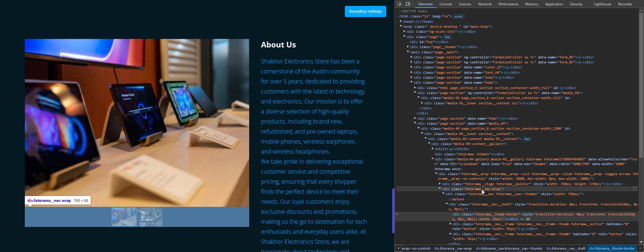Collapse the body main-body node
This screenshot has width=644, height=252.
(401, 26)
